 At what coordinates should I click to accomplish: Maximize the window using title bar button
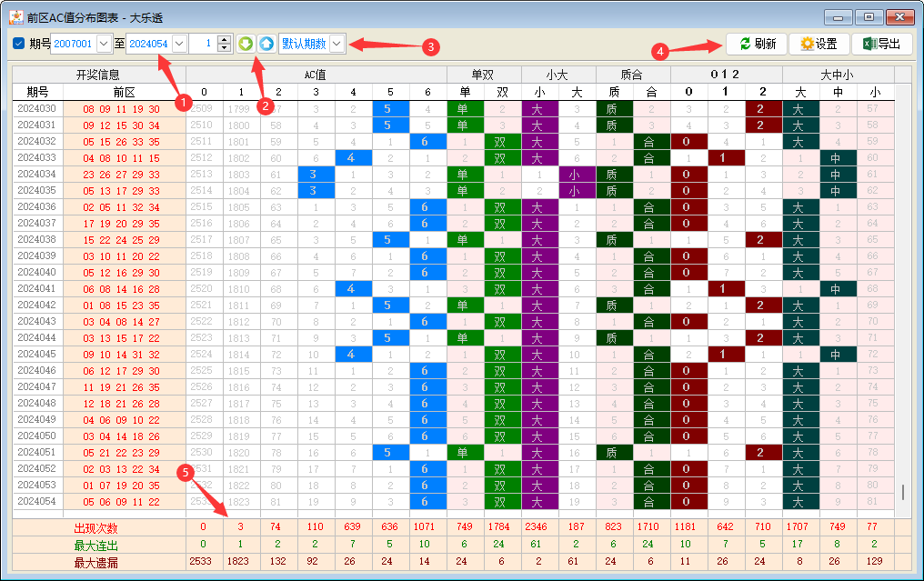pos(869,16)
